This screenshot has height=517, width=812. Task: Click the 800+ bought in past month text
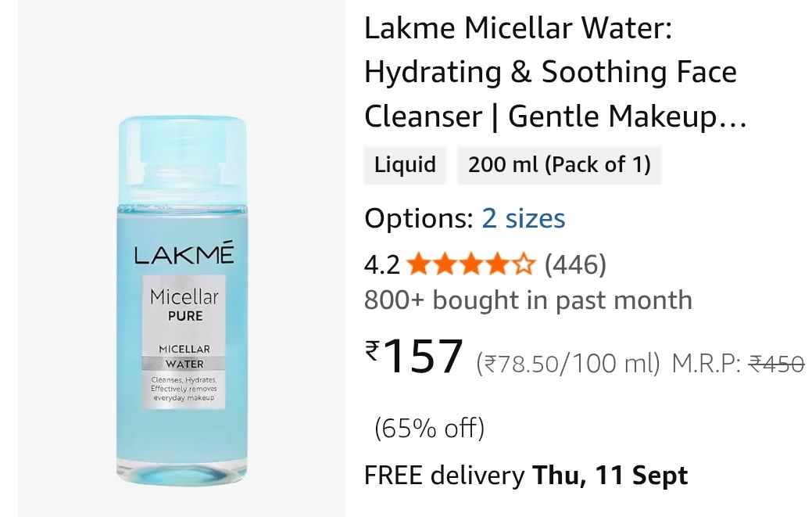click(x=528, y=300)
